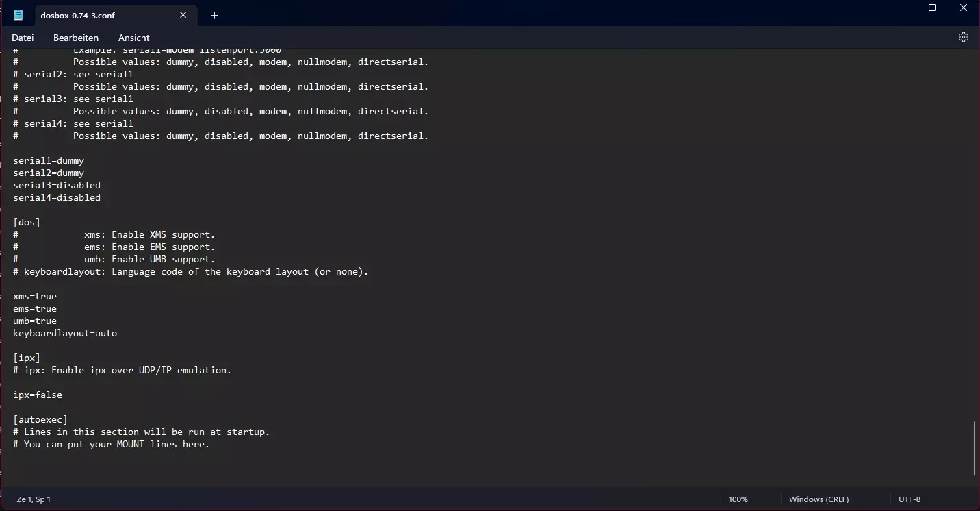Click the line serial4=disabled
The image size is (980, 511).
tap(57, 197)
